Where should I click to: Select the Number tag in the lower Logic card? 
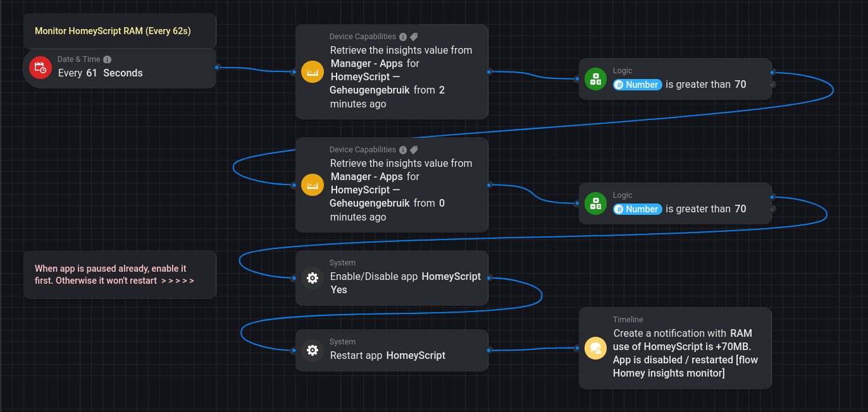(638, 209)
